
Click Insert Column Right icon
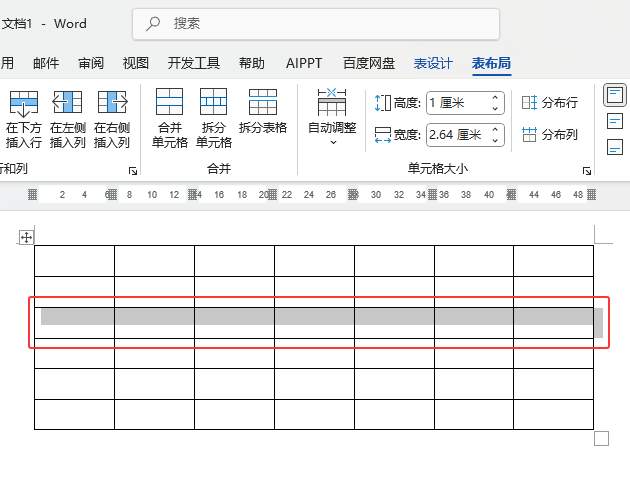click(x=112, y=102)
